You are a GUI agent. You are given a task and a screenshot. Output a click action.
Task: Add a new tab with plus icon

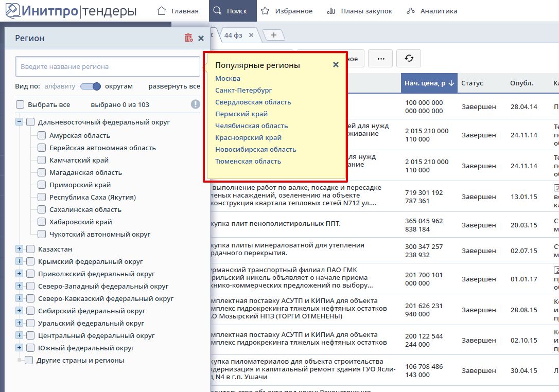pos(273,35)
